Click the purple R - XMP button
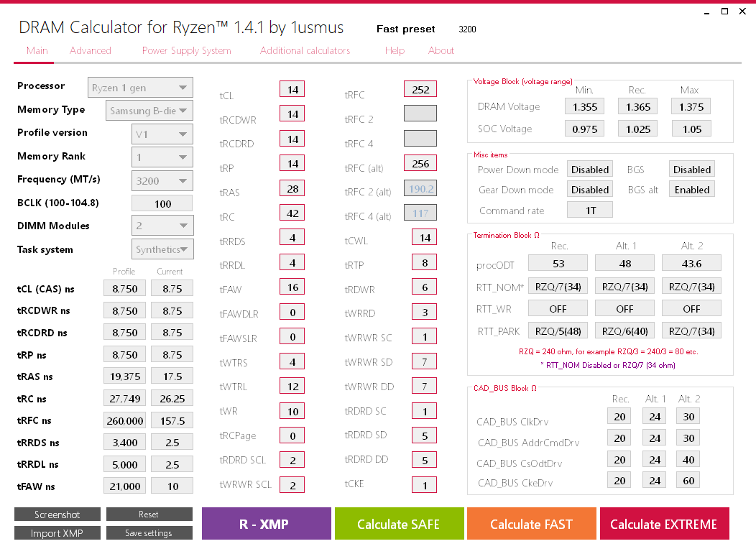 (x=266, y=524)
